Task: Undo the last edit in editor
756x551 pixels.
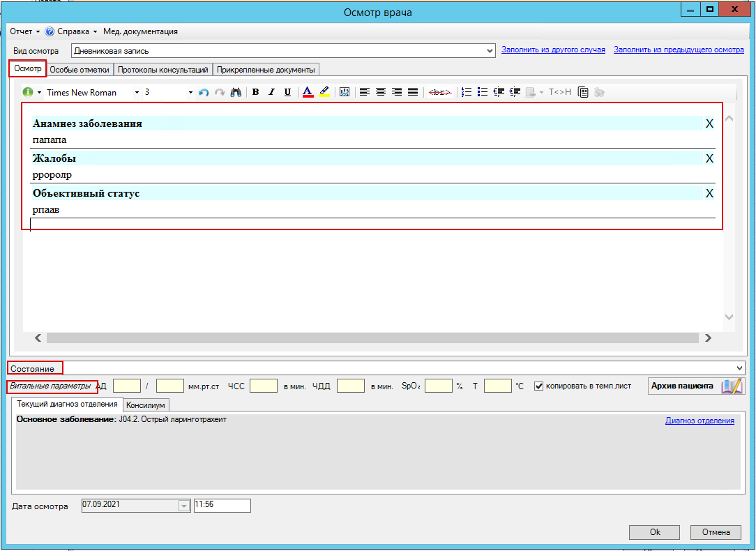Action: [204, 92]
